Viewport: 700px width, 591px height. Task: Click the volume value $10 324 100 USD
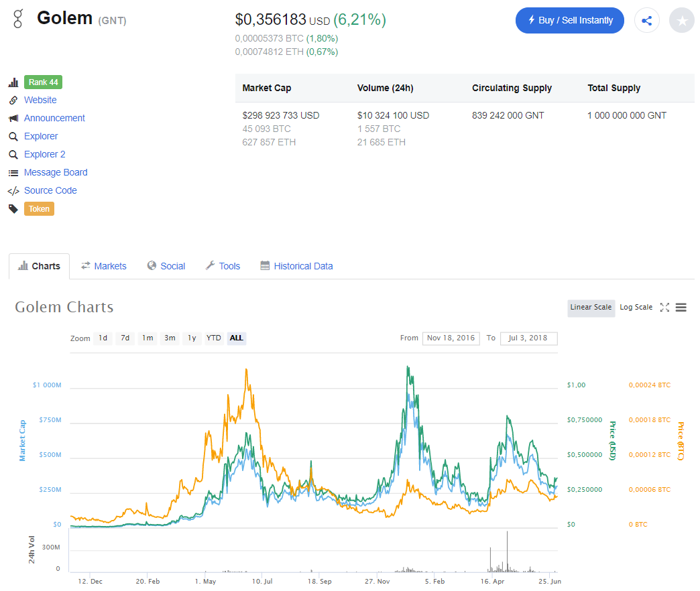point(393,115)
